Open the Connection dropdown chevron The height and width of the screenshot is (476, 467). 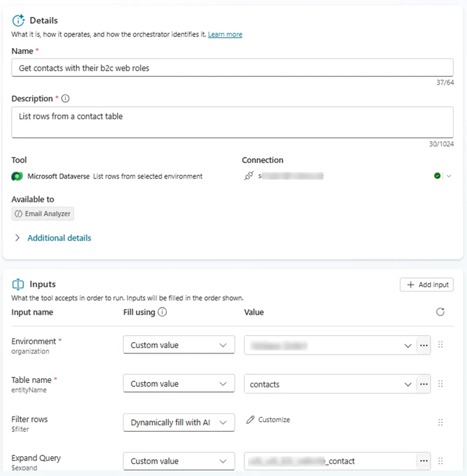point(449,176)
